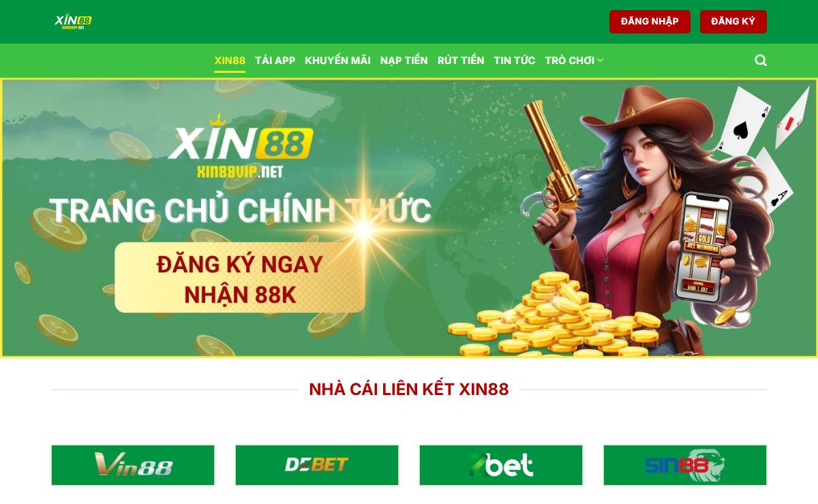
Task: Open the RÚT TIỀN withdrawal page
Action: 461,61
